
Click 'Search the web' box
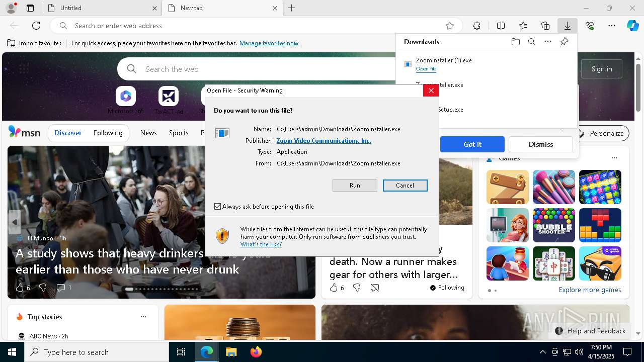(262, 69)
